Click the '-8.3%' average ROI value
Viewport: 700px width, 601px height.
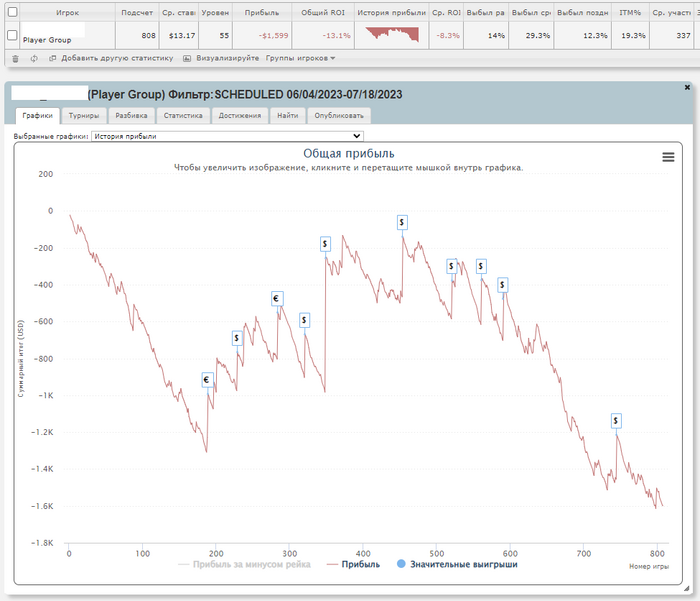coord(448,36)
